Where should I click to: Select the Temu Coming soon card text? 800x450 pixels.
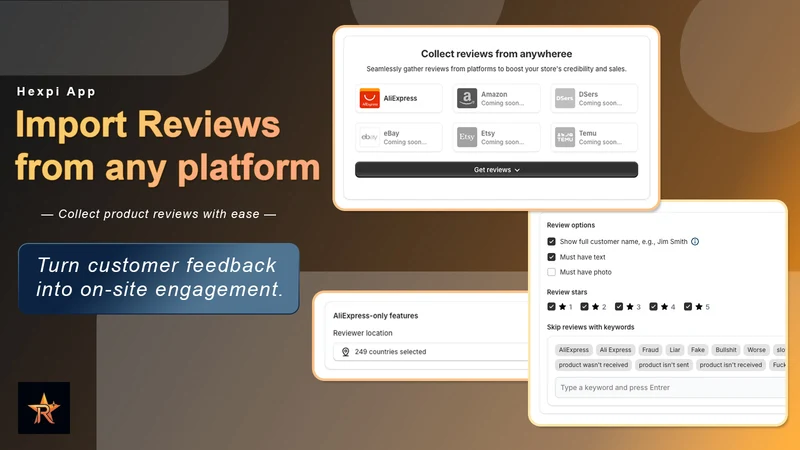coord(600,137)
